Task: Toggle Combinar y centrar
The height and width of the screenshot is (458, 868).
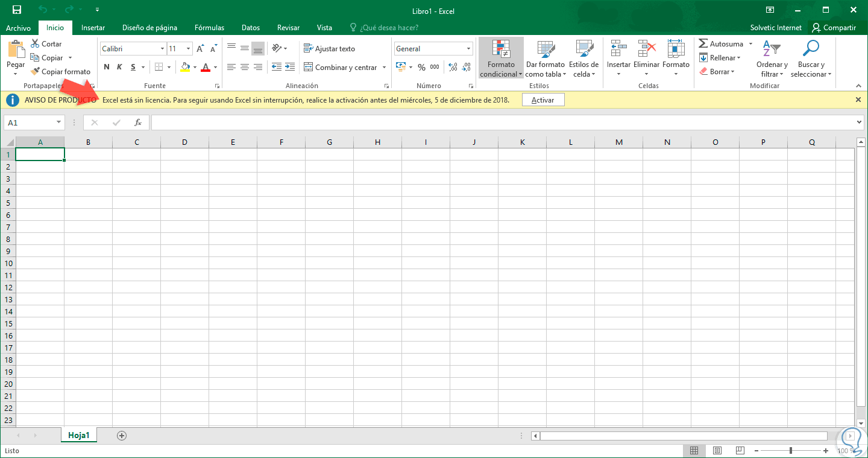Action: pos(341,68)
